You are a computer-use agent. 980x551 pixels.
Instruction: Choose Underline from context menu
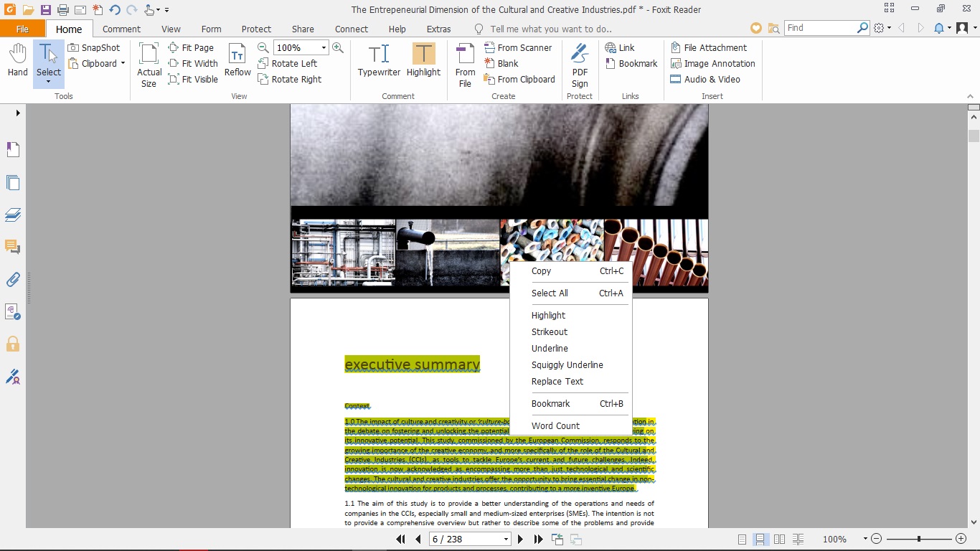point(572,348)
